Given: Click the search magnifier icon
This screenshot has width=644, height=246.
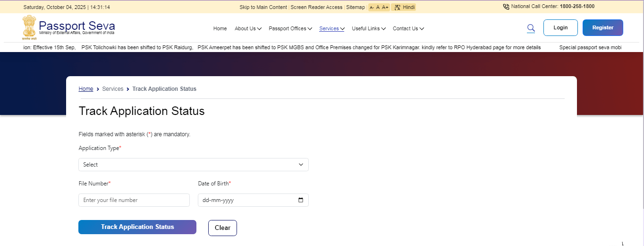Looking at the screenshot, I should pos(531,28).
